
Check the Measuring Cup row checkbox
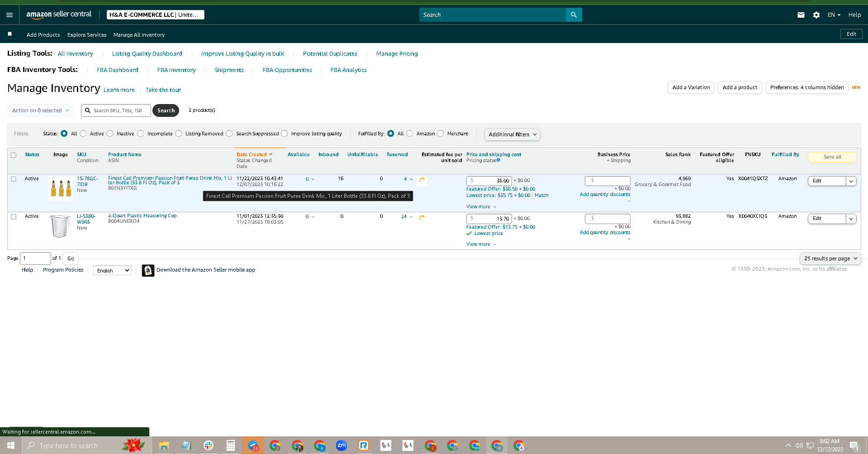click(x=14, y=217)
